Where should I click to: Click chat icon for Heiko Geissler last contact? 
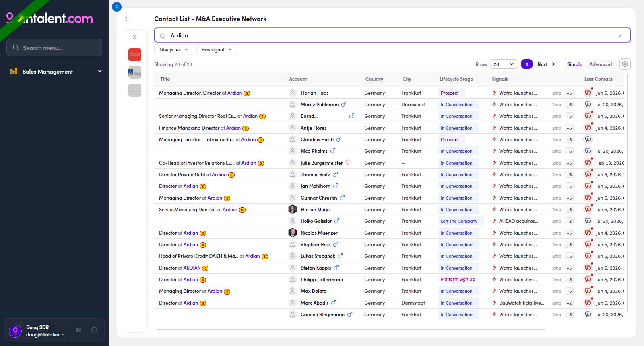click(x=588, y=221)
